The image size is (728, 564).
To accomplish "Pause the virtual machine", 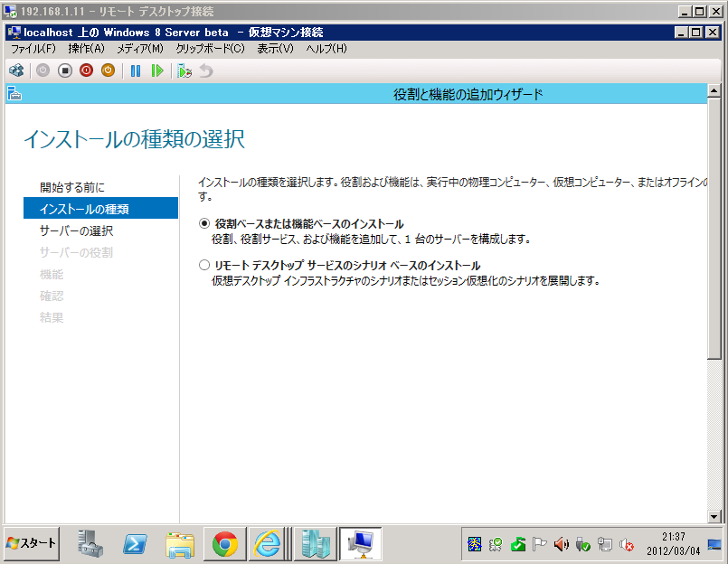I will coord(136,70).
